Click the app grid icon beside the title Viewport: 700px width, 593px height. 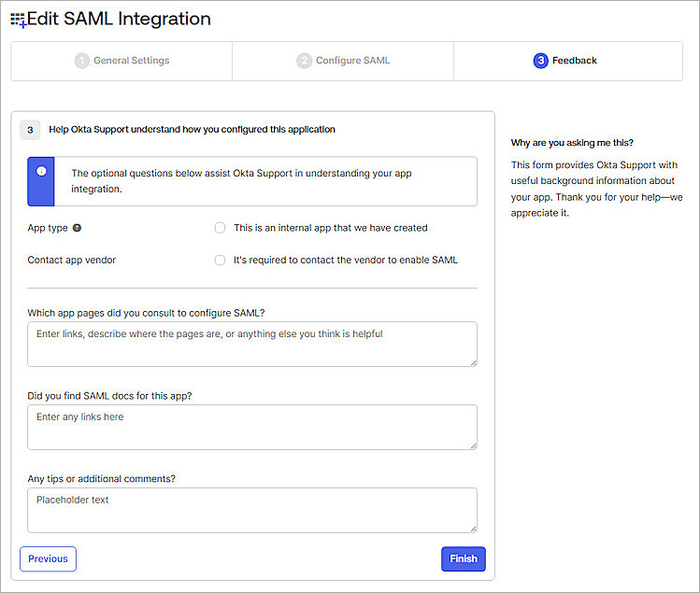pos(19,21)
